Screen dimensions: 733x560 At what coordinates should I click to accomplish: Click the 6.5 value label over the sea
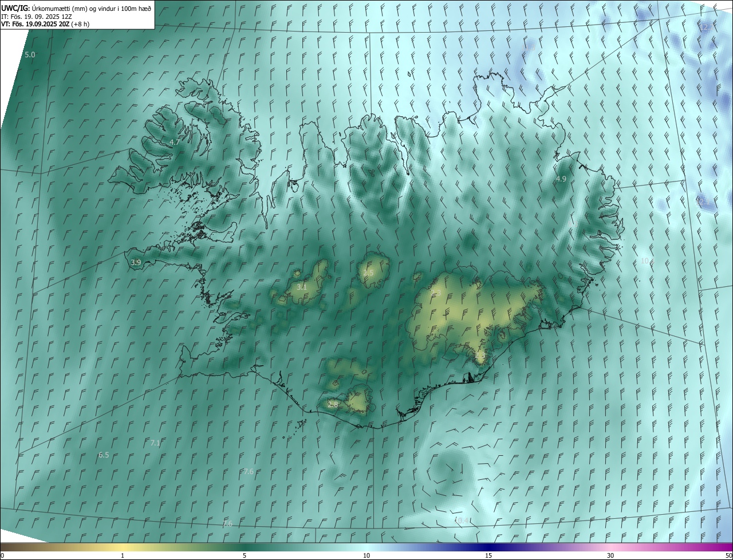point(104,455)
